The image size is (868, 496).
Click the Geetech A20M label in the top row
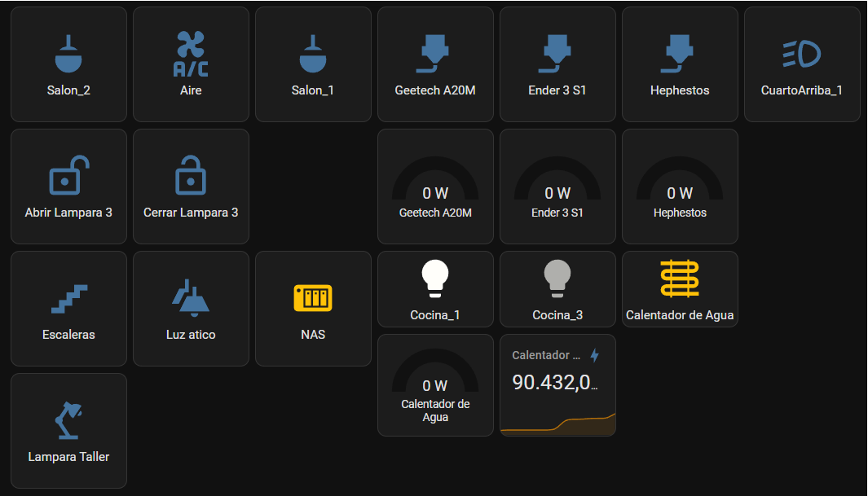pos(435,90)
